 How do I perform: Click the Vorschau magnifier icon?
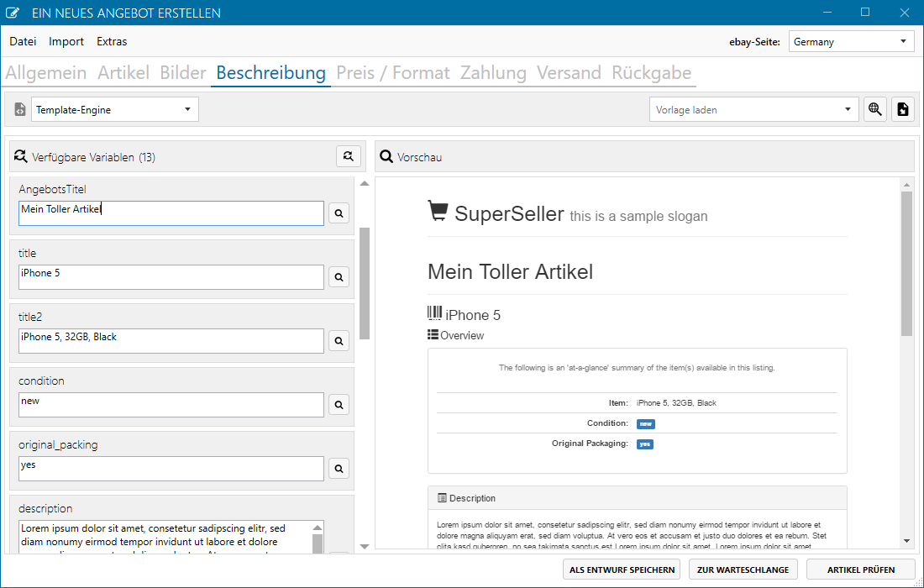click(386, 157)
